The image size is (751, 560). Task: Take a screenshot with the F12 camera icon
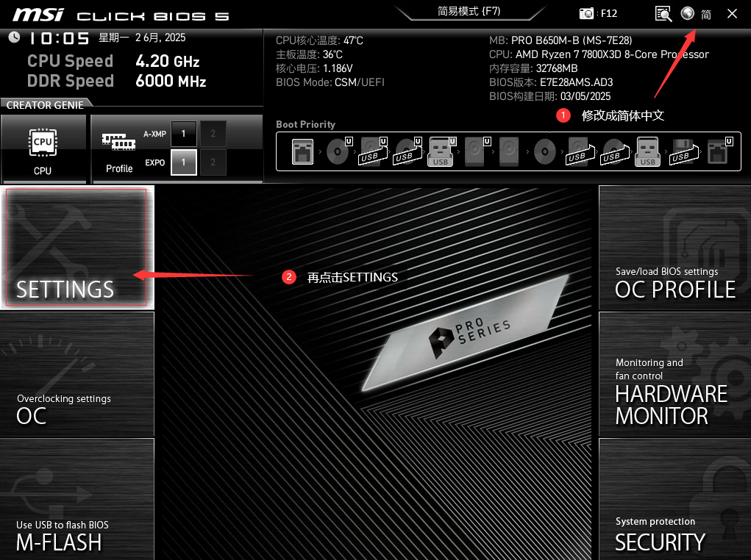coord(587,13)
